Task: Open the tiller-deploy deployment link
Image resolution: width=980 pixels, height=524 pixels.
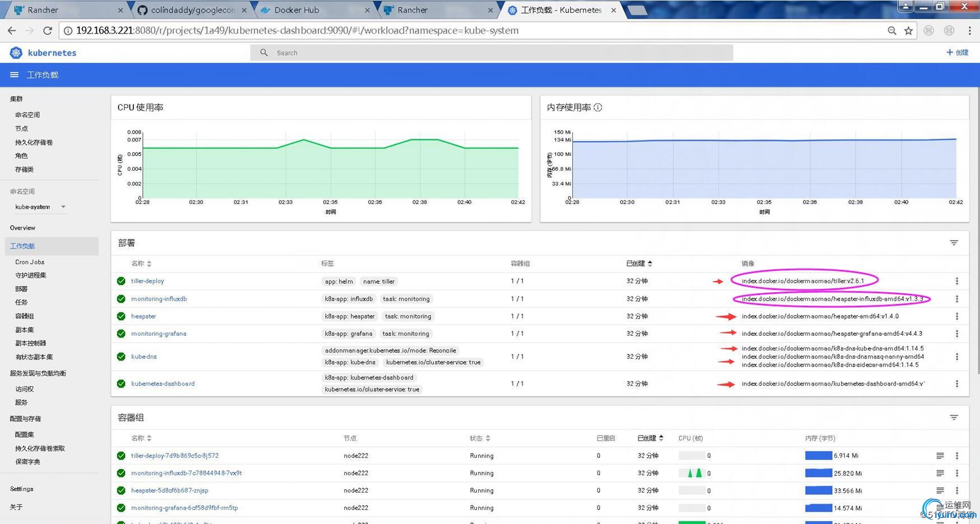Action: (147, 281)
